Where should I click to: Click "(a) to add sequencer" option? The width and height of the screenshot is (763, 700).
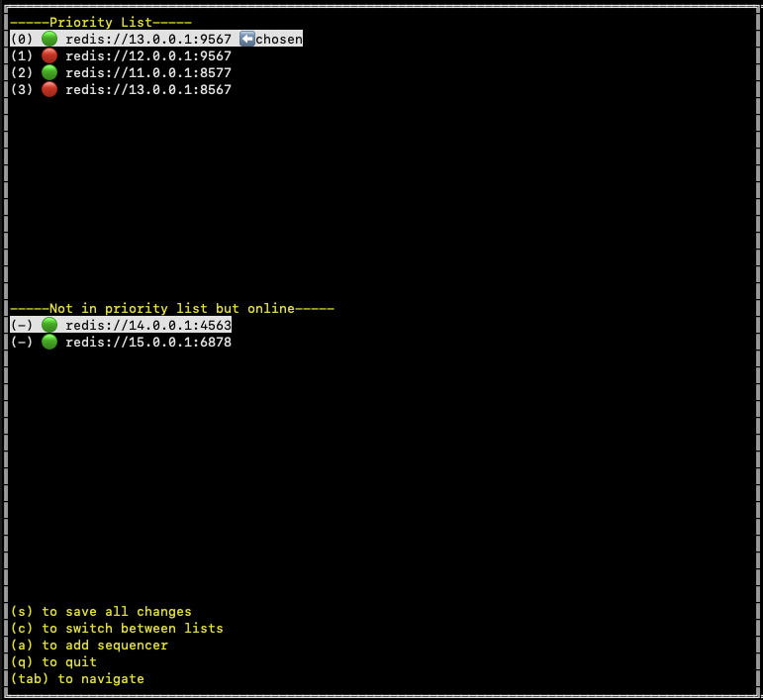pos(89,646)
